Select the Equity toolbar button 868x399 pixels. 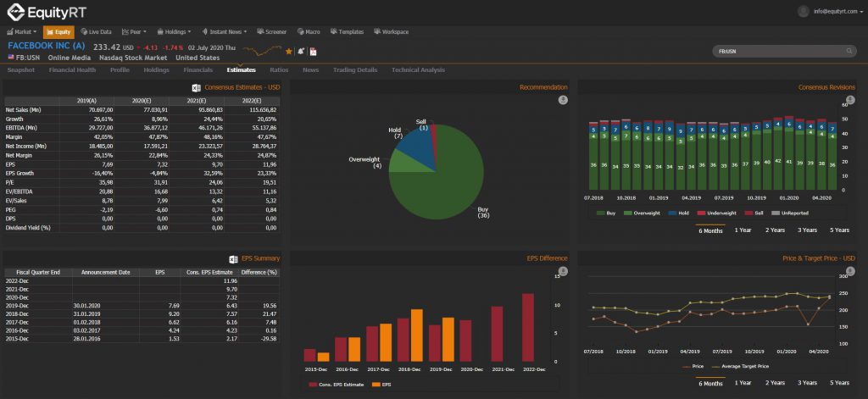coord(58,32)
